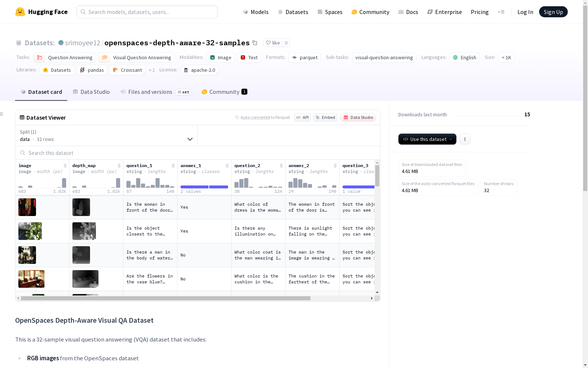Click the < 1K size tag

click(506, 57)
